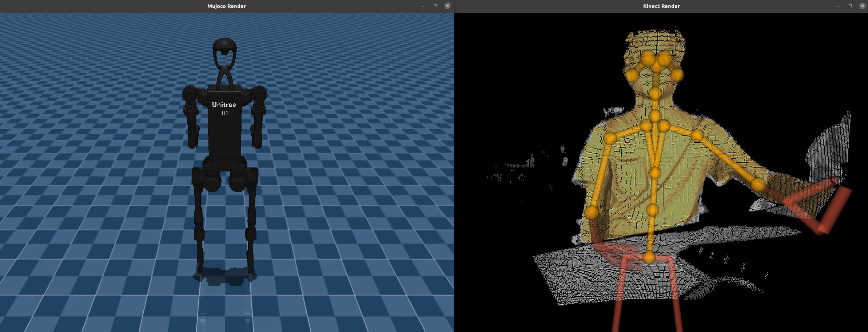Screen dimensions: 868x332
Task: Minimize the Kinect Render window
Action: pos(837,6)
